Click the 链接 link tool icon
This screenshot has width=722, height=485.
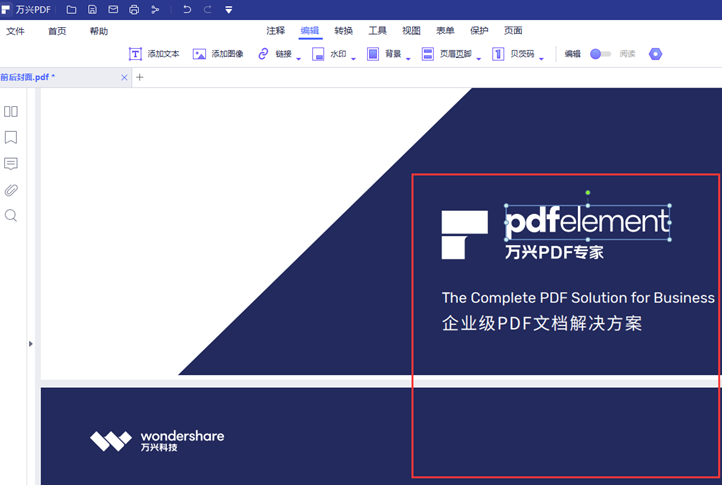263,54
